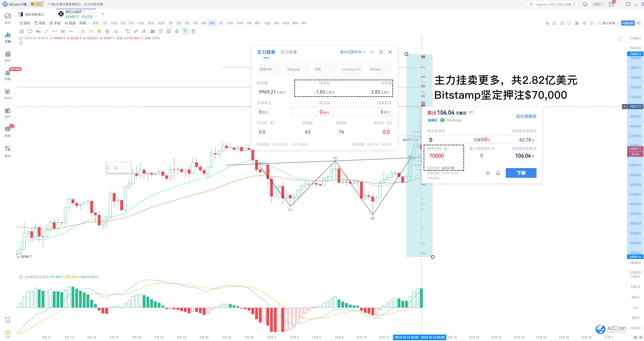This screenshot has height=341, width=644.
Task: Open the BTC/USDT chart tab
Action: [x=76, y=14]
